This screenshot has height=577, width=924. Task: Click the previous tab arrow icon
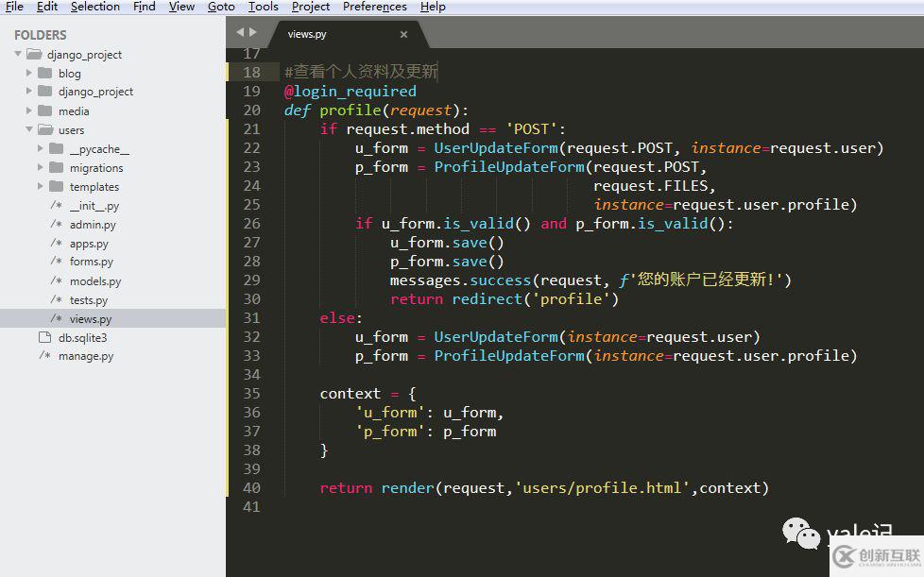coord(240,33)
